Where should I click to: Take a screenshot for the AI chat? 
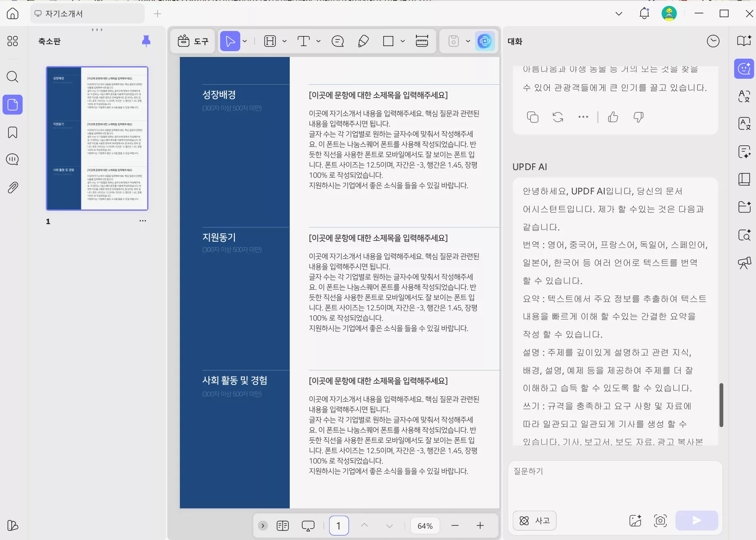point(659,521)
